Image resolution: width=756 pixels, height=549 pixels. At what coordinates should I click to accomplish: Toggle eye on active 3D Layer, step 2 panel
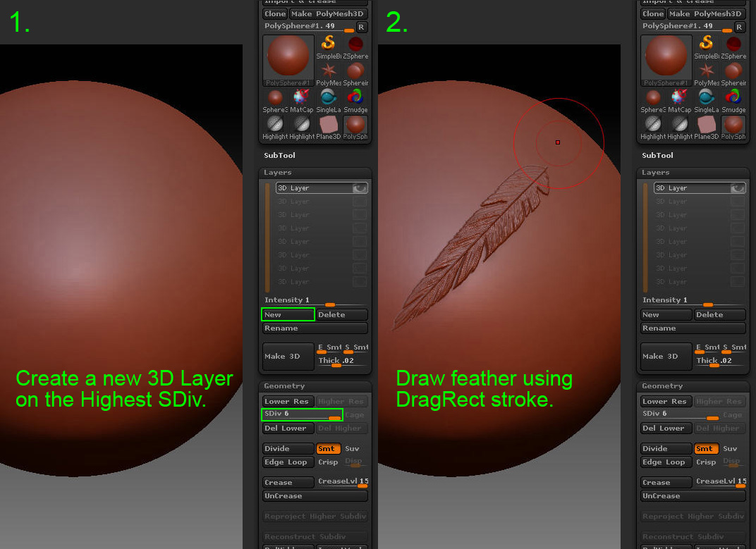click(x=738, y=188)
